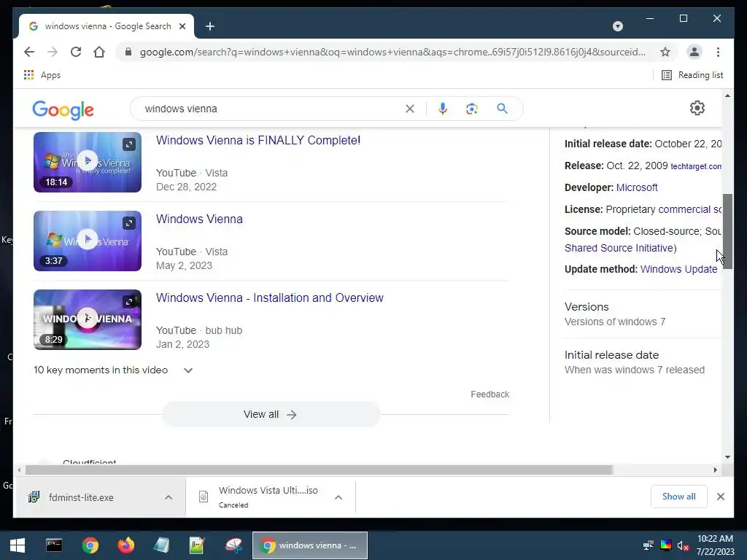Open 'Windows Vienna is FINALLY Complete!' link

tap(258, 141)
